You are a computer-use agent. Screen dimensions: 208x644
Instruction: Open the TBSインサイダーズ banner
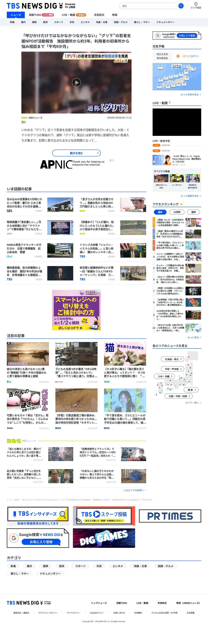[38, 516]
